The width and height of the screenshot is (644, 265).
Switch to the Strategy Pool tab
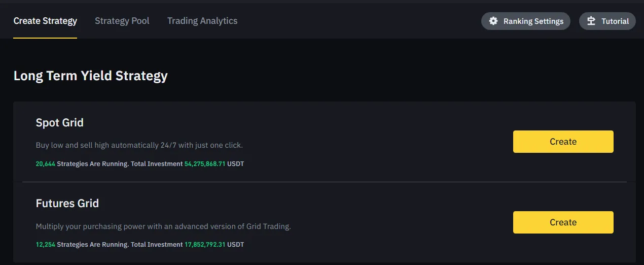pyautogui.click(x=122, y=21)
